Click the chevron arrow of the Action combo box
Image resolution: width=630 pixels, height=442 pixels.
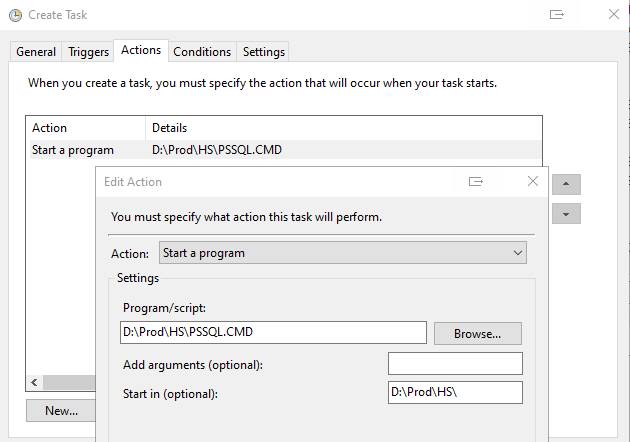[518, 253]
